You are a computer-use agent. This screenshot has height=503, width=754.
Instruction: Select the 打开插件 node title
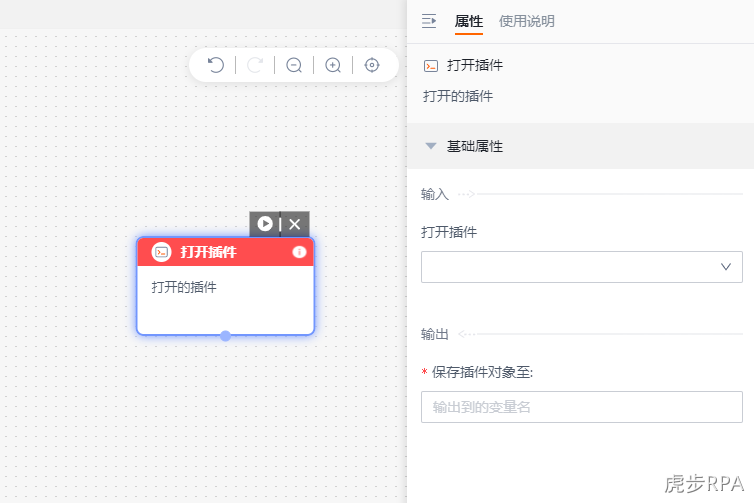tap(208, 252)
